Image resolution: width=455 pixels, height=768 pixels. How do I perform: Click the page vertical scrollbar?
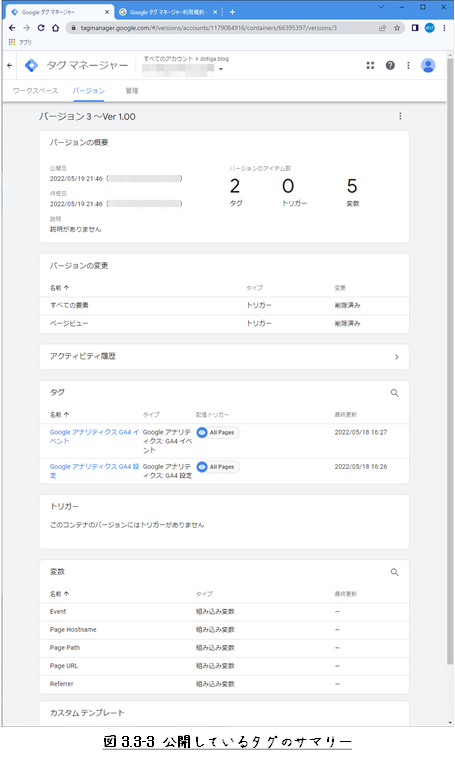tap(450, 362)
